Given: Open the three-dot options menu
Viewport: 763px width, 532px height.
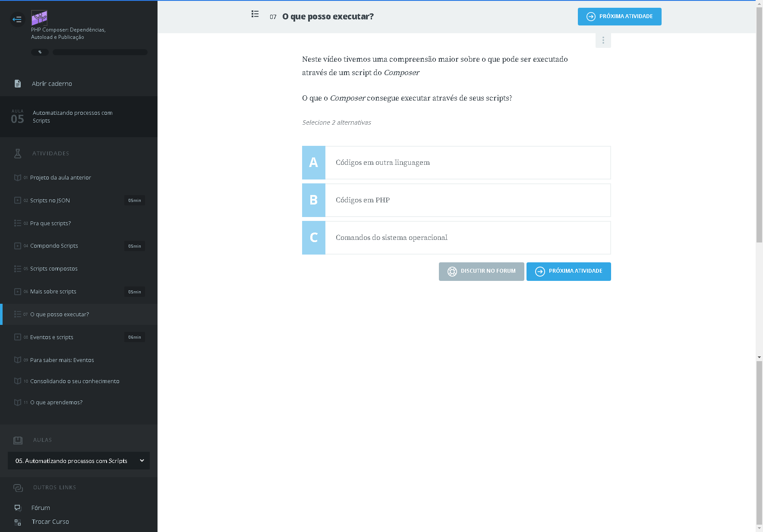Looking at the screenshot, I should [x=603, y=40].
